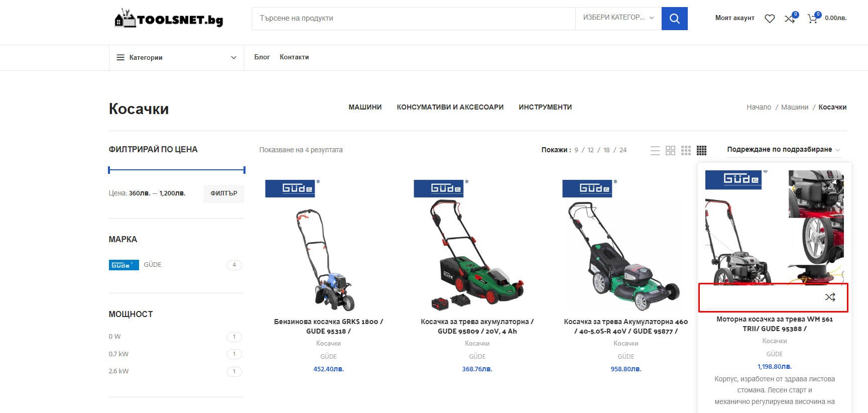Screen dimensions: 868x413
Task: Open Косачка акумулаторна GUDE 95809 title link
Action: 477,327
